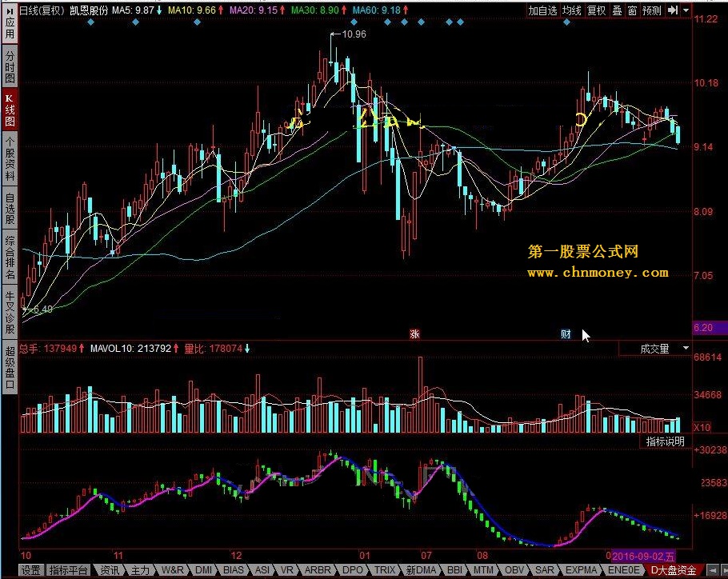This screenshot has height=579, width=728.
Task: Toggle the 均线 moving averages
Action: pyautogui.click(x=571, y=10)
